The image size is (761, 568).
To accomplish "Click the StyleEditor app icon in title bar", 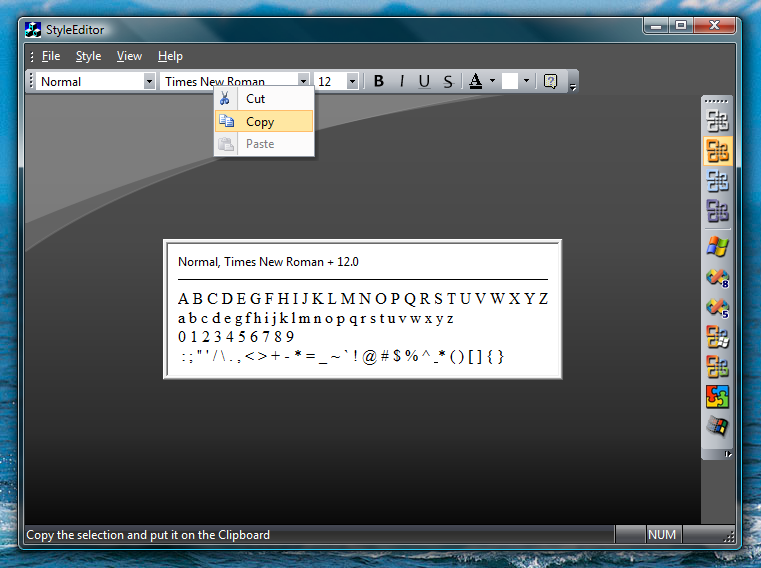I will pyautogui.click(x=33, y=30).
